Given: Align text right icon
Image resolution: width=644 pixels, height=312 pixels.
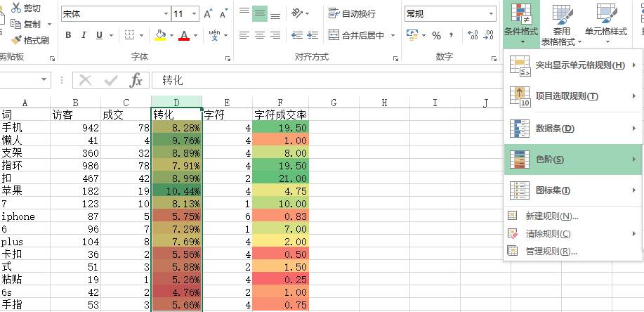Looking at the screenshot, I should [x=275, y=35].
